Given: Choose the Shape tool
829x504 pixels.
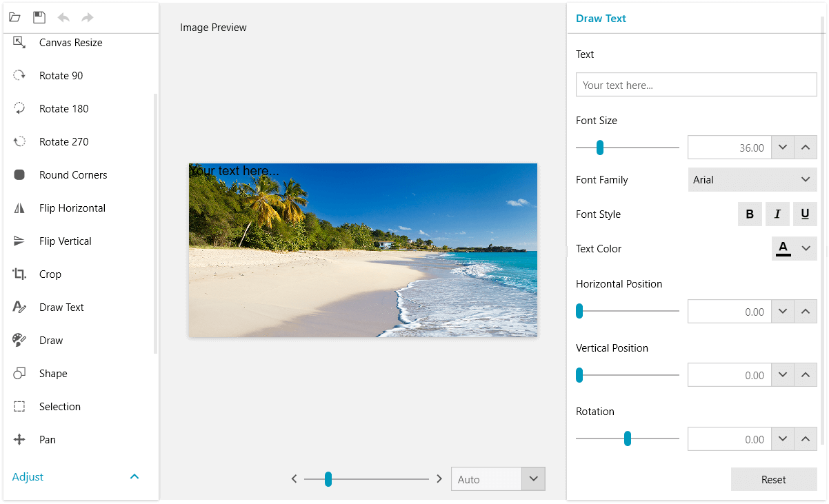Looking at the screenshot, I should (x=52, y=373).
